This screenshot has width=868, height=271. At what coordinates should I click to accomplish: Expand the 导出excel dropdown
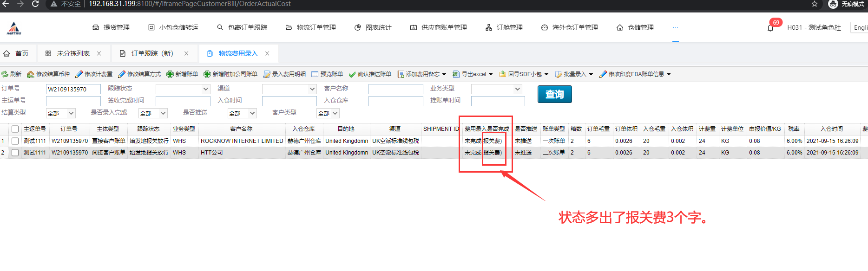[490, 74]
